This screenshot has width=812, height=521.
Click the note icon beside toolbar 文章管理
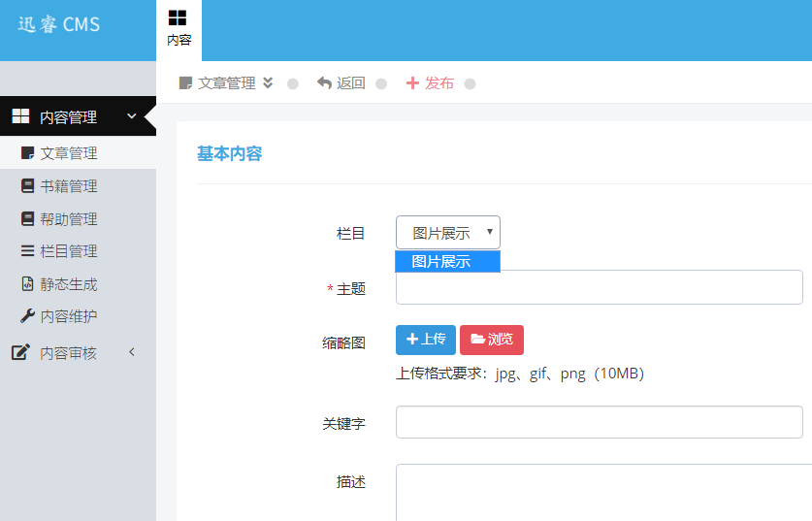(185, 82)
